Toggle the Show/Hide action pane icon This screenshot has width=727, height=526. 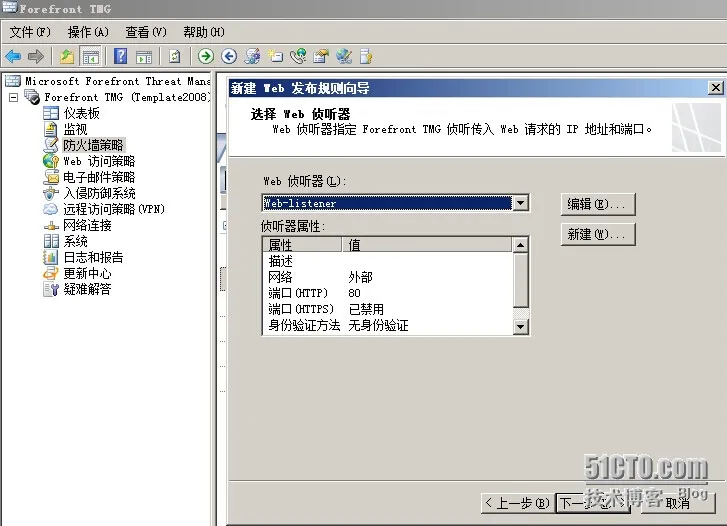pos(144,57)
